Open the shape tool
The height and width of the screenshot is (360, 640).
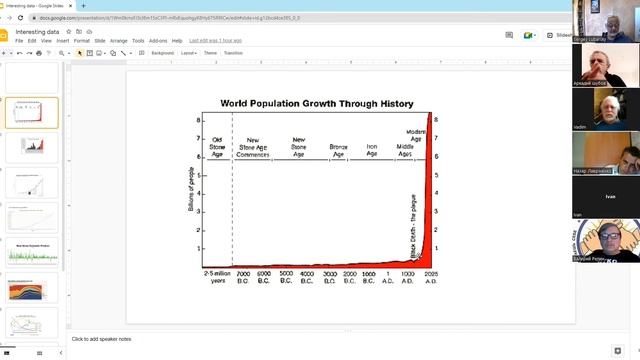pos(113,53)
